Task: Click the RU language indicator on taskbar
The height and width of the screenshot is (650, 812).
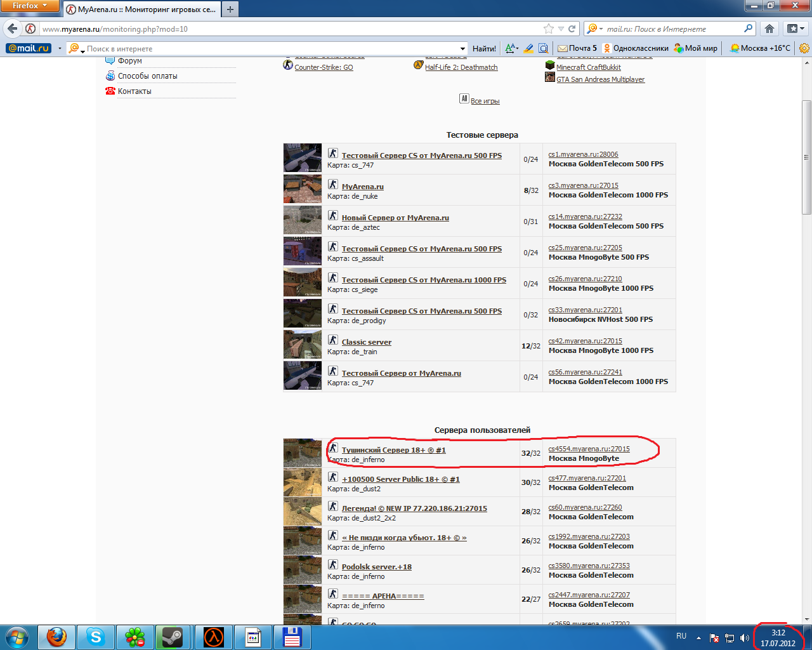Action: 681,636
